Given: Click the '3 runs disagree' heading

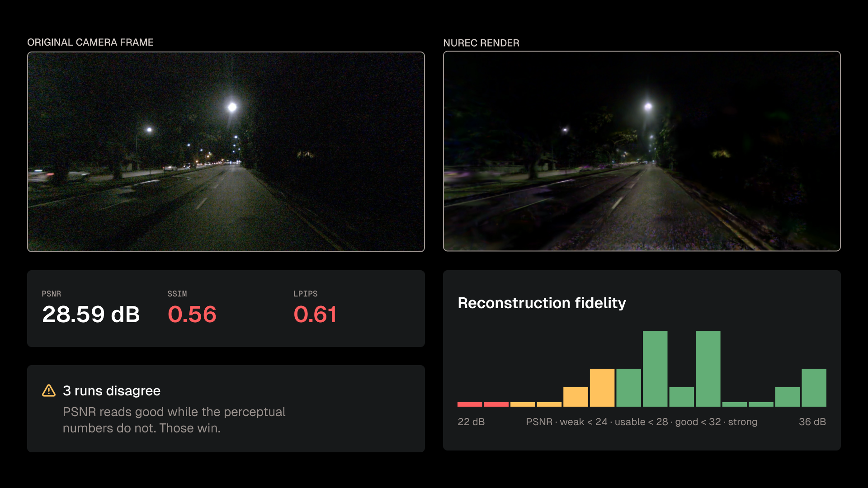Looking at the screenshot, I should coord(112,390).
